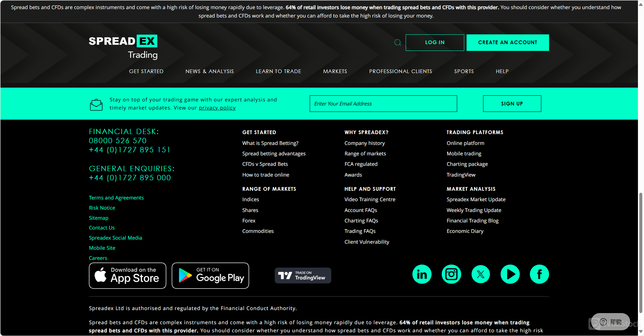Open CFDs v Spread Bets link
The width and height of the screenshot is (644, 336).
pos(265,164)
